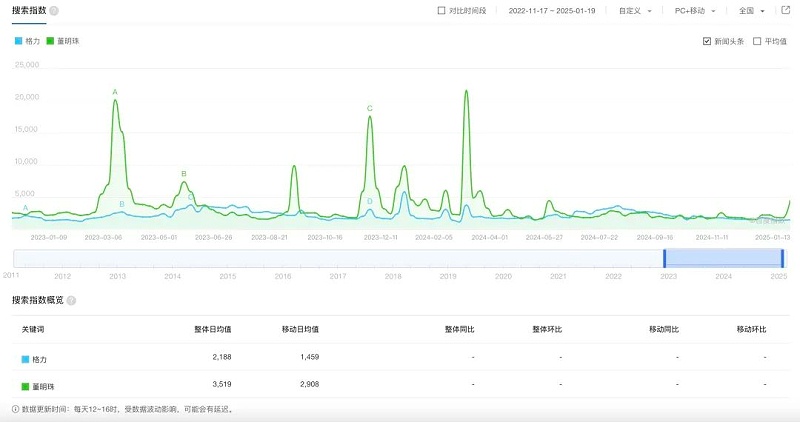Open 自定义 time range dropdown
Viewport: 800px width, 422px height.
click(x=635, y=11)
